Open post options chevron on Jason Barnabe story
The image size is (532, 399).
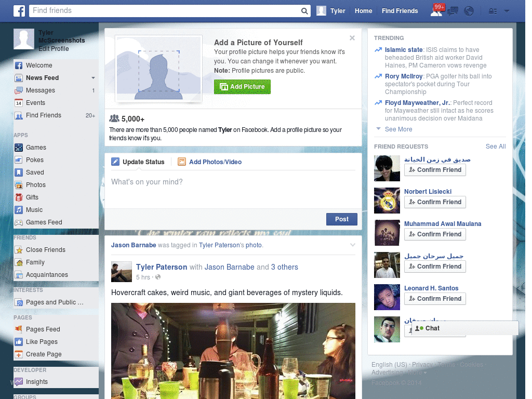click(x=353, y=245)
